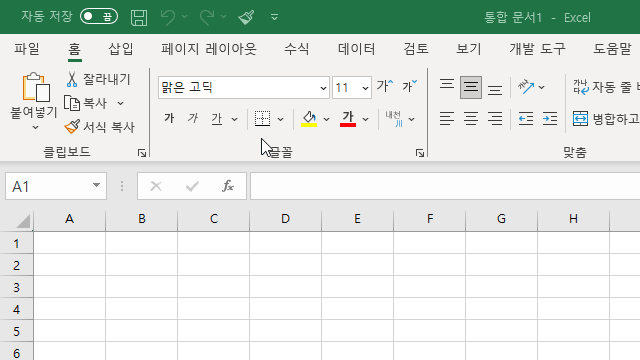Toggle underline formatting (가)
The width and height of the screenshot is (640, 360).
tap(217, 119)
